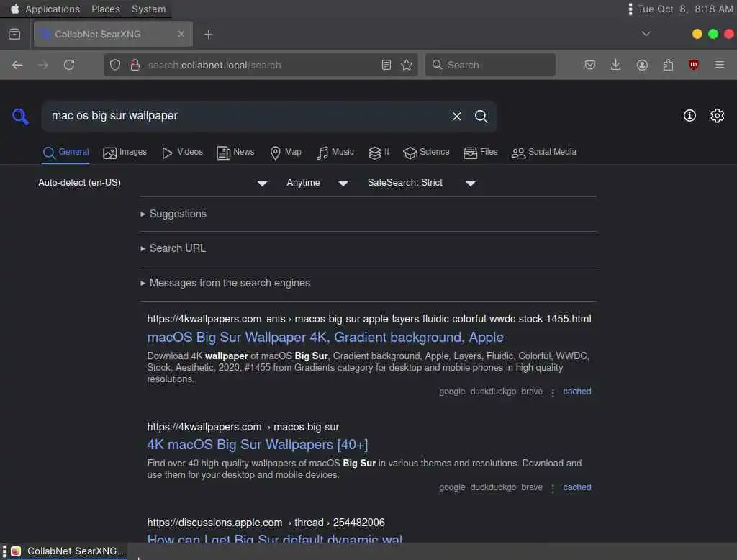The height and width of the screenshot is (560, 737).
Task: Open the Applications menu in top panel
Action: 53,9
